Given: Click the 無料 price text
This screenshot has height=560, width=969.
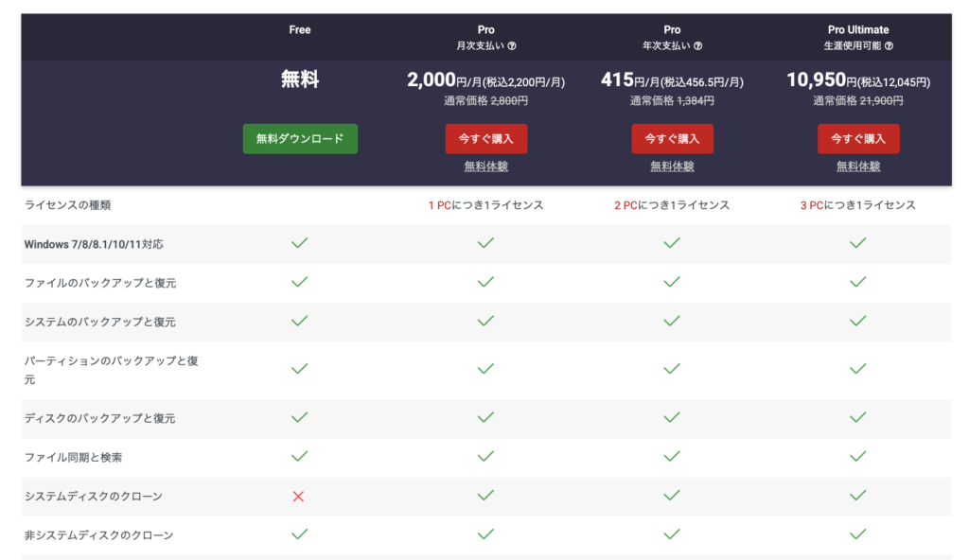Looking at the screenshot, I should (x=300, y=79).
